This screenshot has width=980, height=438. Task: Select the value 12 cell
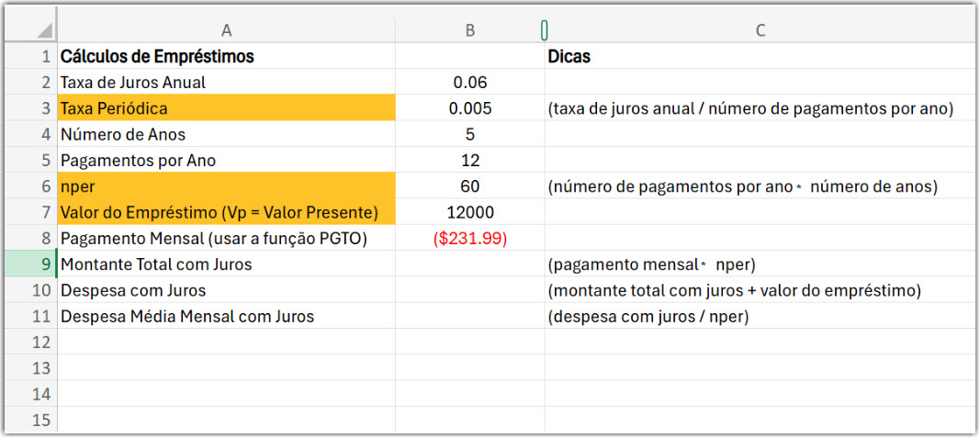click(470, 160)
